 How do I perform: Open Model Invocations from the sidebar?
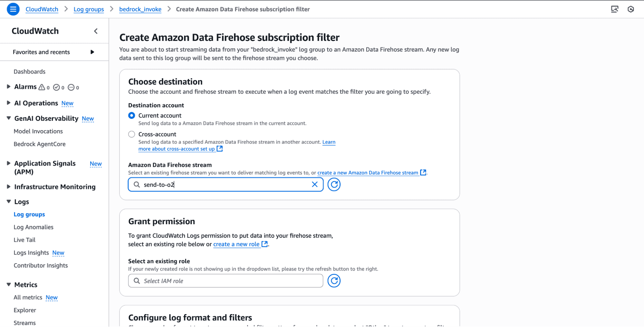pos(38,131)
